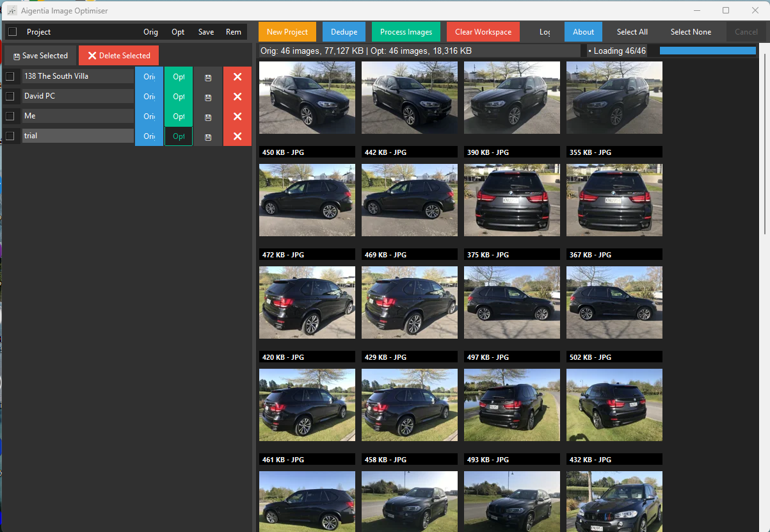Click Clear Workspace button
Screen dimensions: 770x532
tap(483, 32)
